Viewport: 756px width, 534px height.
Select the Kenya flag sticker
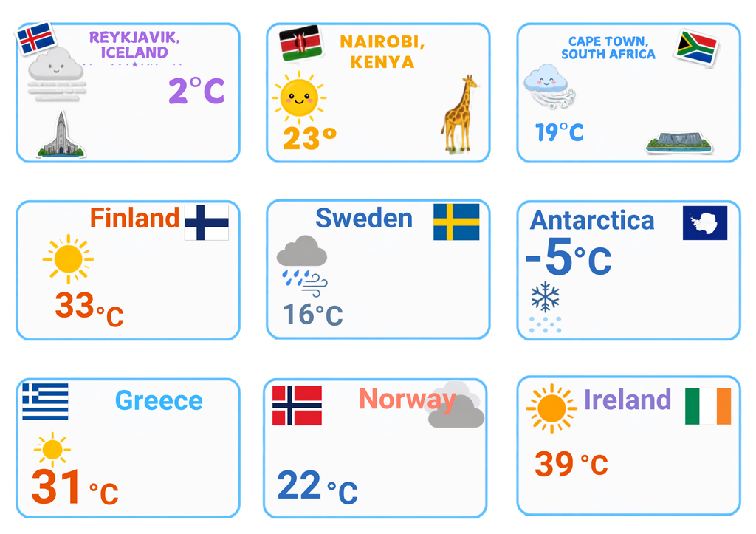click(301, 43)
